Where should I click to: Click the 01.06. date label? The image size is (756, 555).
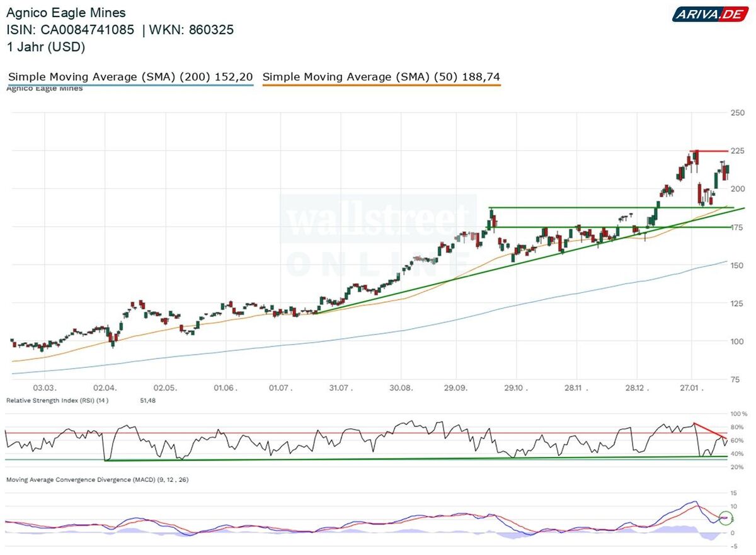point(224,388)
